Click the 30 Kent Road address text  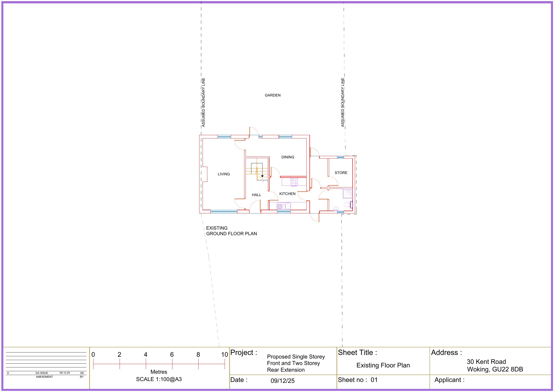pyautogui.click(x=486, y=362)
